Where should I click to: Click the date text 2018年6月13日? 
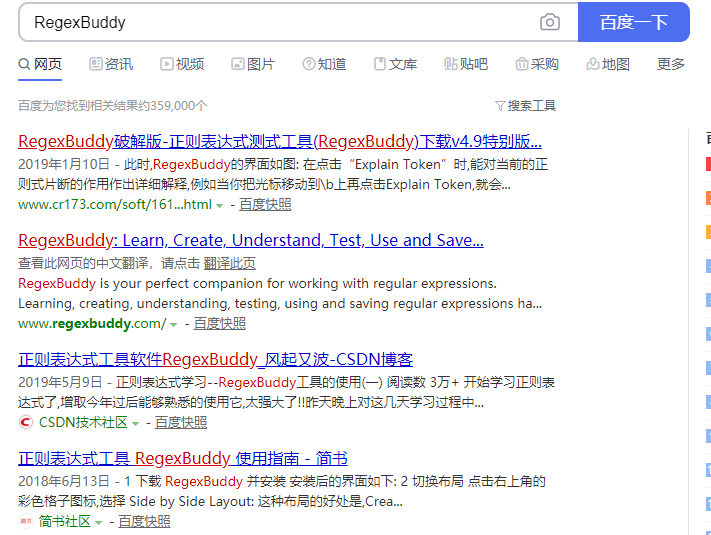pyautogui.click(x=64, y=481)
